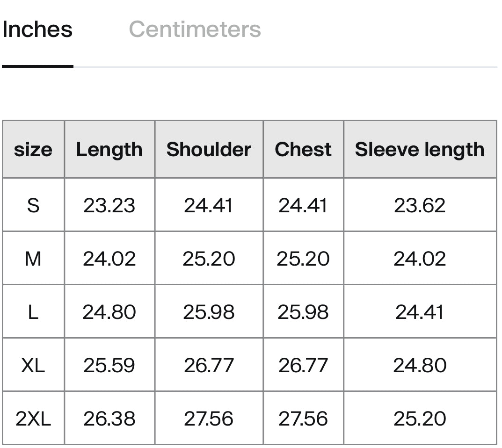
Task: Select the S size row label
Action: point(33,205)
